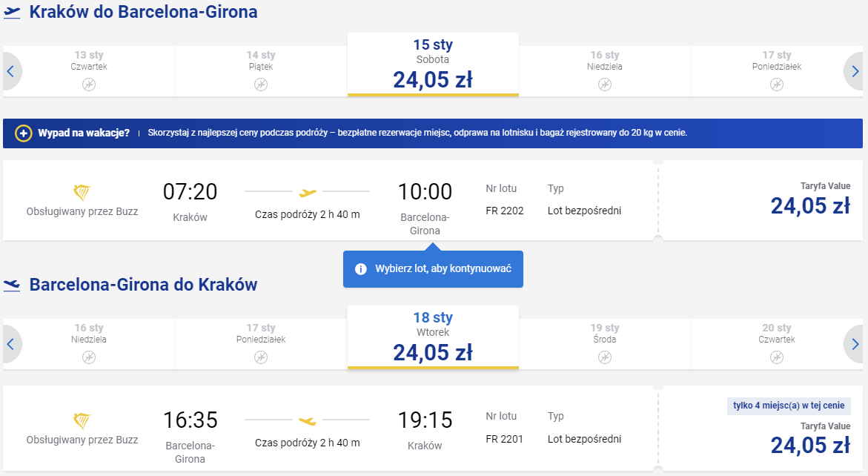Select 17 sty Poniedziałek return date

click(x=261, y=344)
